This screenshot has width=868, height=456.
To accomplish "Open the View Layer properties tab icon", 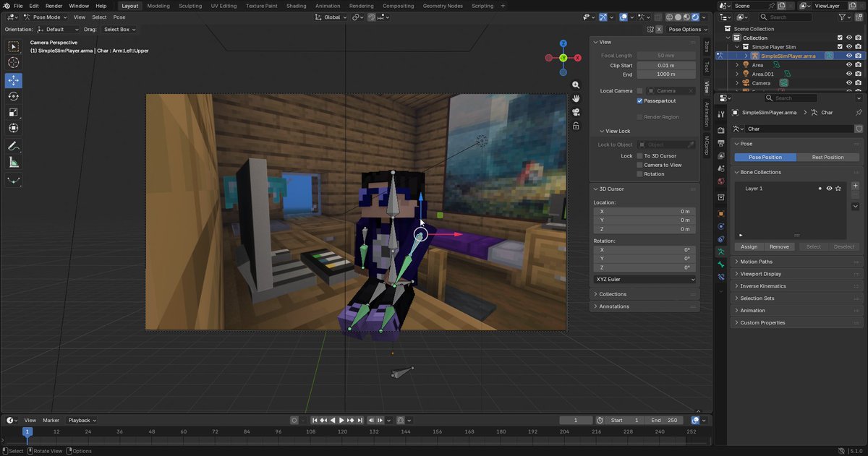I will (x=720, y=155).
